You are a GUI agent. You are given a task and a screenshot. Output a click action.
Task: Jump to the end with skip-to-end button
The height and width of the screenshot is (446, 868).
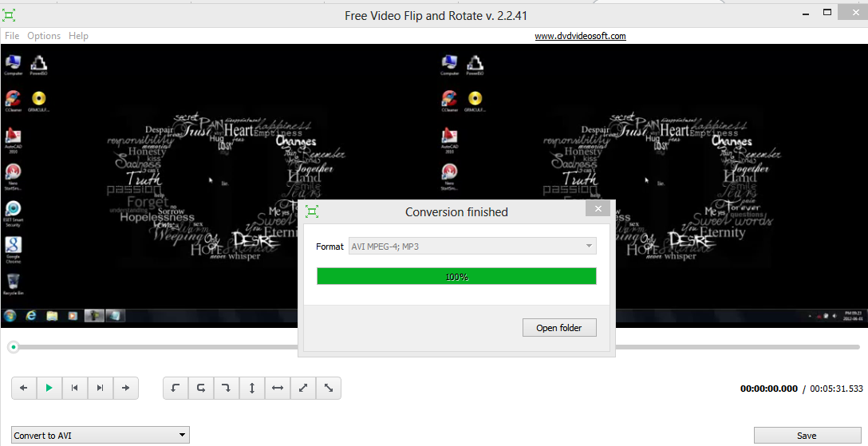(101, 388)
